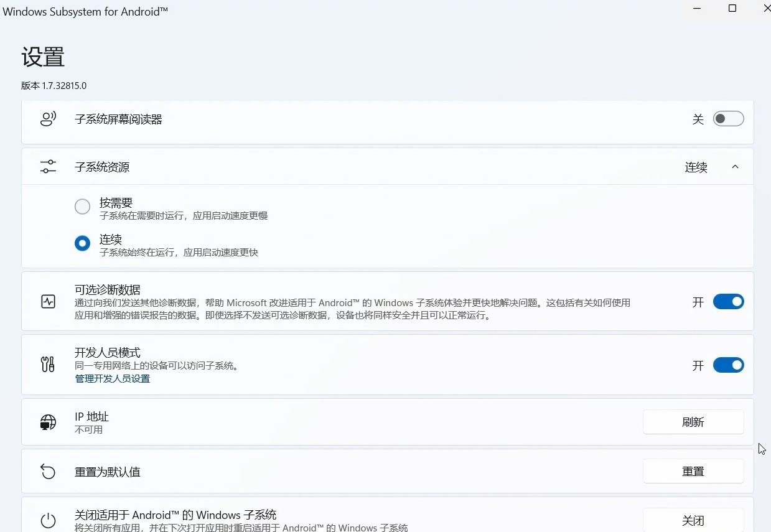This screenshot has width=771, height=532.
Task: Click the 关闭 button to shut subsystem
Action: pyautogui.click(x=693, y=520)
